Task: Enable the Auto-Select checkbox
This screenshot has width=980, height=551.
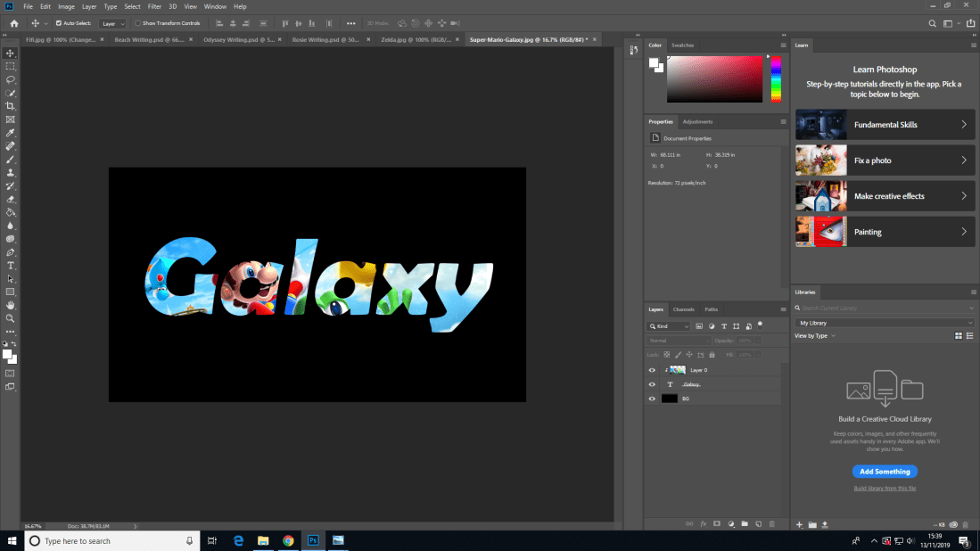Action: [x=59, y=23]
